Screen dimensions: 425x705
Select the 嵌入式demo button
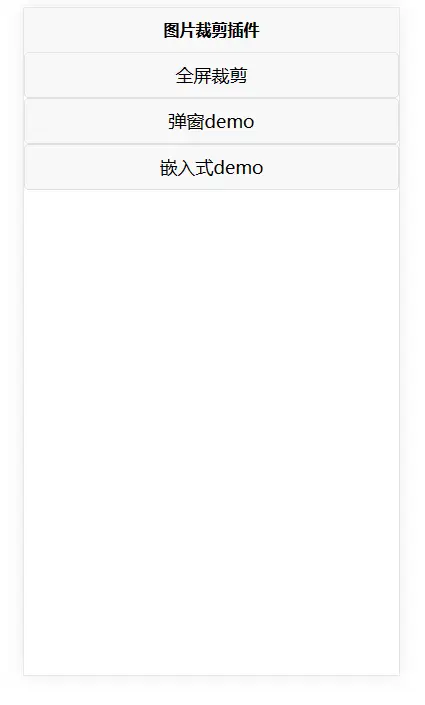coord(211,167)
